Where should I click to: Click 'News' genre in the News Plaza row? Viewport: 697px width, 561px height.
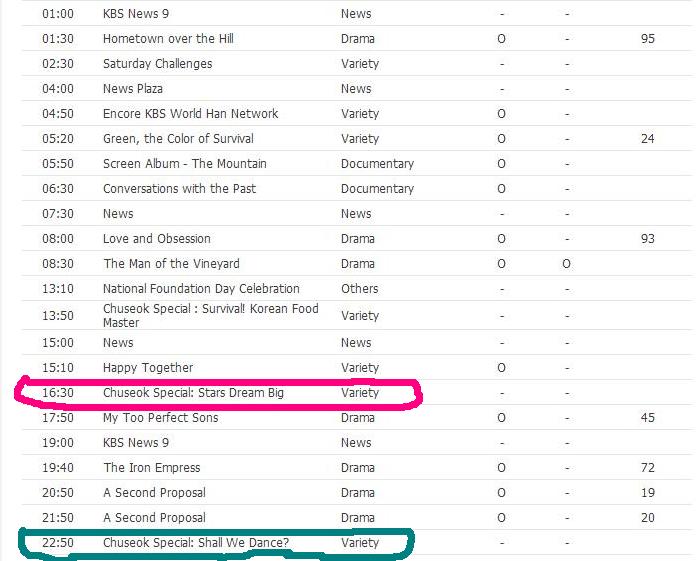pyautogui.click(x=356, y=88)
